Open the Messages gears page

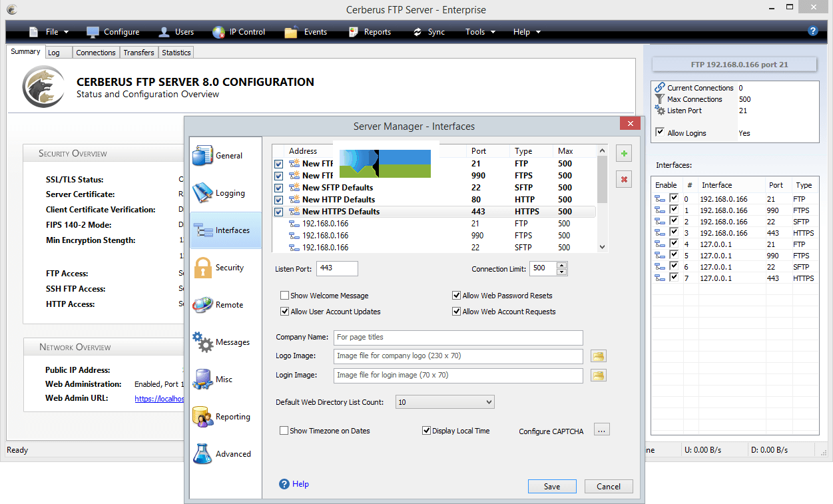click(202, 342)
